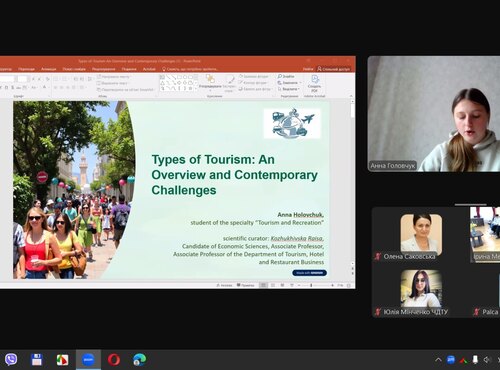Viewport: 500px width, 370px height.
Task: Open the Анімація ribbon tab
Action: pos(49,69)
